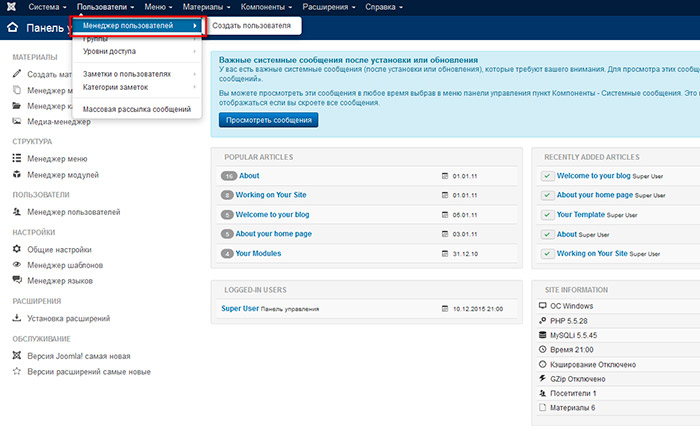Toggle published checkmark for Your Template article
Image resolution: width=700 pixels, height=439 pixels.
(547, 215)
